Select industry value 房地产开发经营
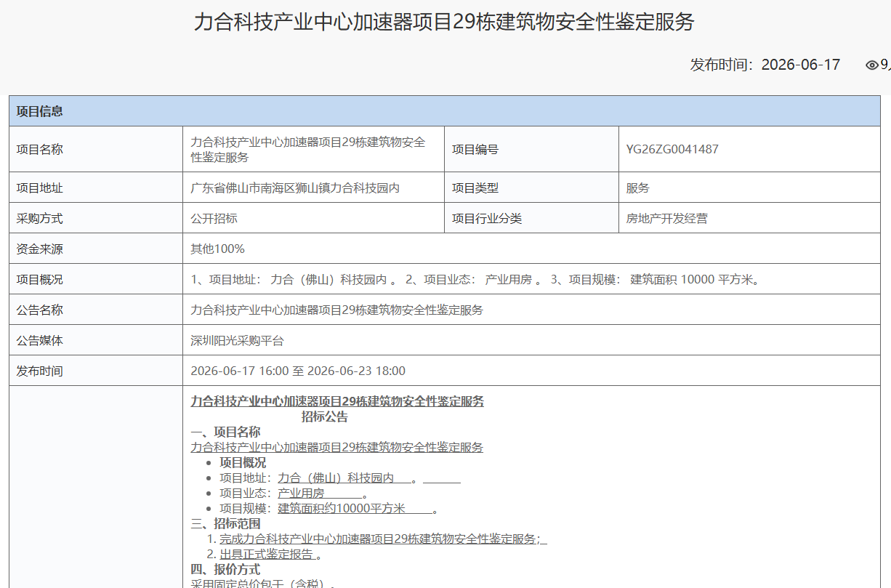This screenshot has height=588, width=891. click(666, 218)
